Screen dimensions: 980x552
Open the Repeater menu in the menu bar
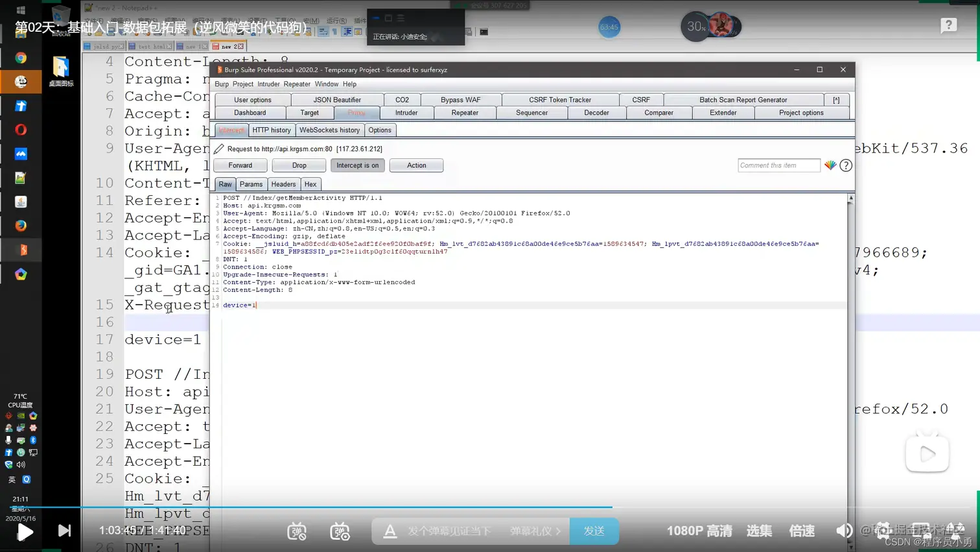[x=297, y=84]
